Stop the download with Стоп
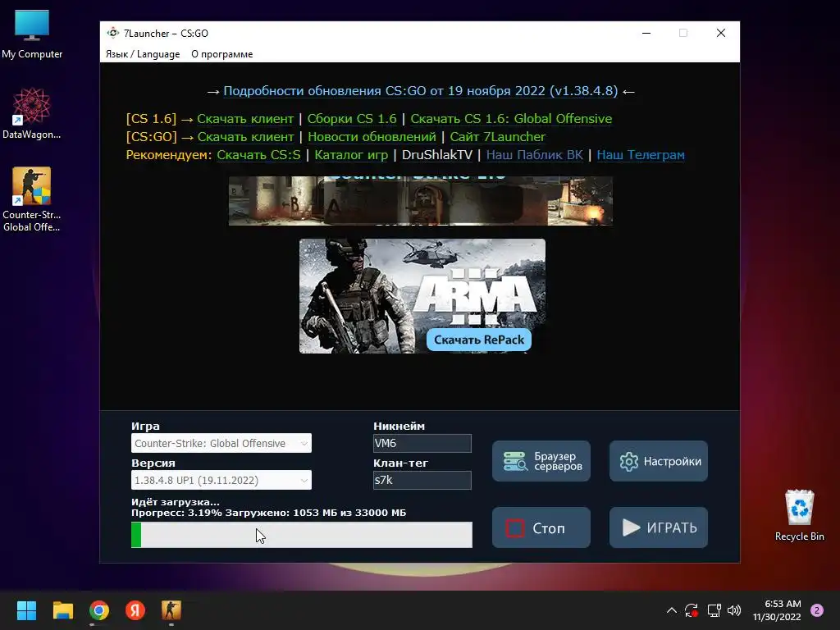Image resolution: width=840 pixels, height=630 pixels. click(x=541, y=527)
